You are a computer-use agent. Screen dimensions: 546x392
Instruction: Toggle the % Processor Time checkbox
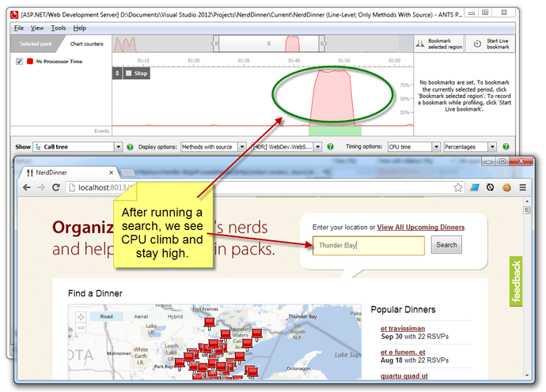coord(20,62)
